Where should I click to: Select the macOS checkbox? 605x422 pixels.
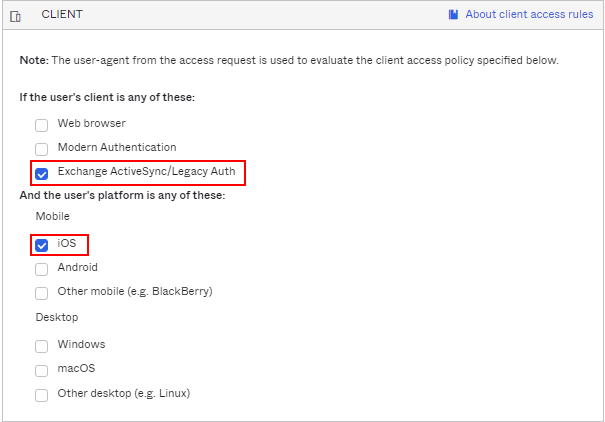coord(42,370)
